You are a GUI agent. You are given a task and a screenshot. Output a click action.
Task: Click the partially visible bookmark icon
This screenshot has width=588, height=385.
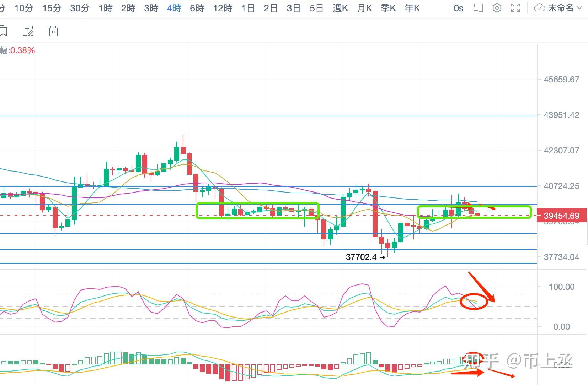[4, 31]
